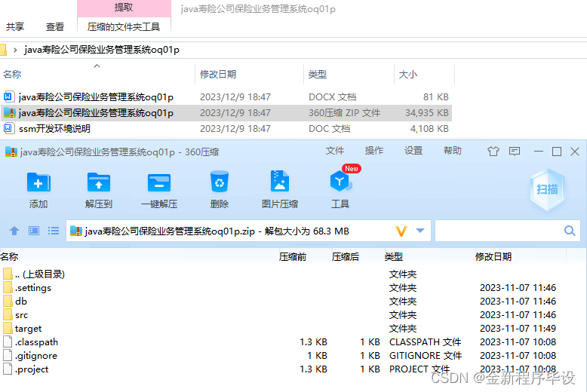The image size is (587, 392).
Task: Click the breadcrumb java寿险公司保险业务管理系统oq01p
Action: click(102, 50)
